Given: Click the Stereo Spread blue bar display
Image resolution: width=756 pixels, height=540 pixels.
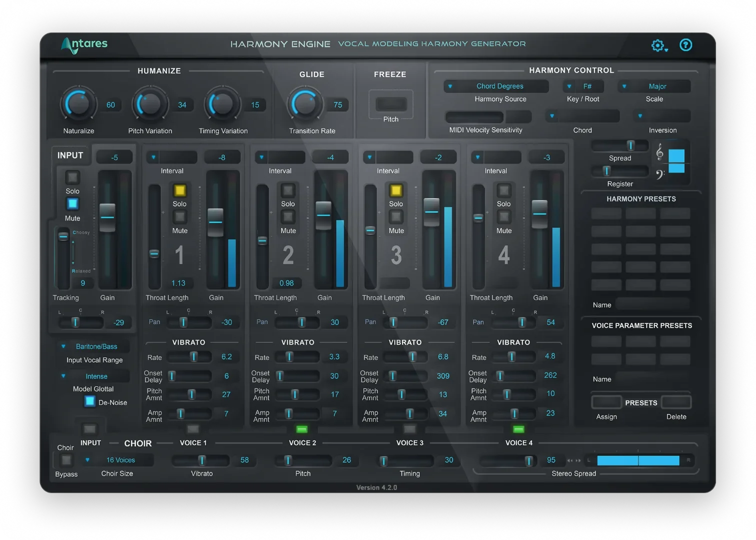Looking at the screenshot, I should point(638,460).
